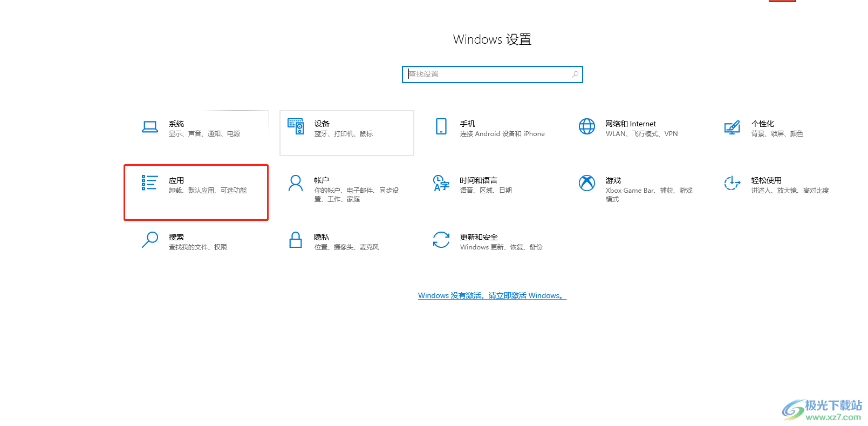
Task: Click text 查找我的文件、权限
Action: click(x=198, y=247)
